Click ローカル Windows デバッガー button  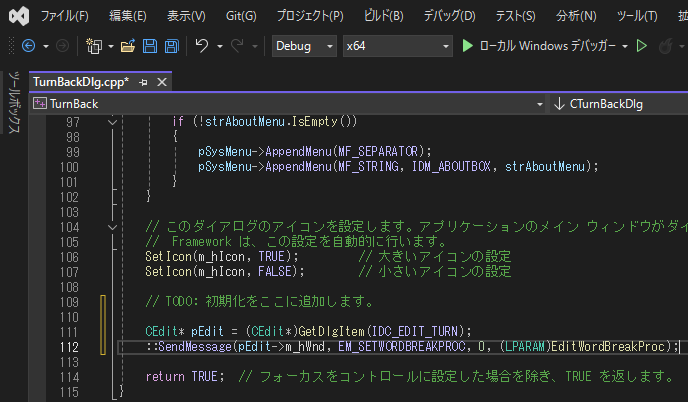click(544, 46)
